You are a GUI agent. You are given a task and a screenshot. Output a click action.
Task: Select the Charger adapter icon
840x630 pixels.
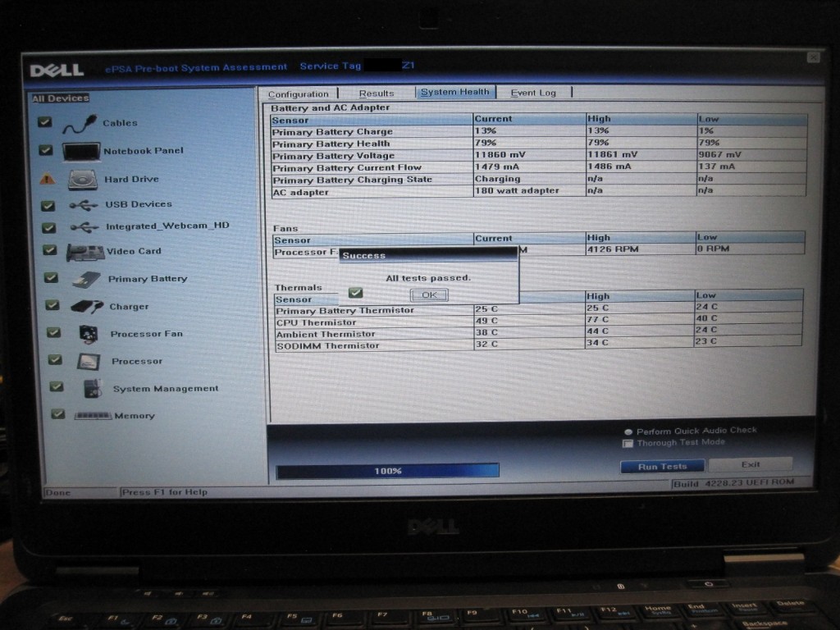[87, 307]
